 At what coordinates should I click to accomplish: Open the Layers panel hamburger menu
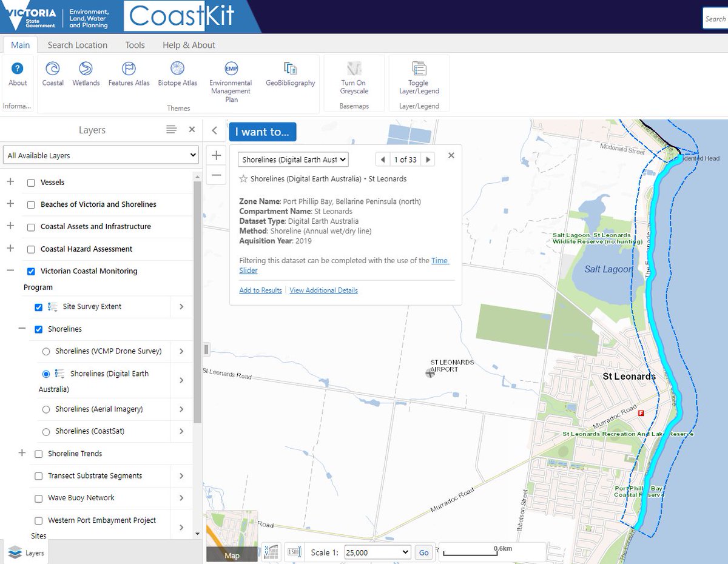point(172,130)
